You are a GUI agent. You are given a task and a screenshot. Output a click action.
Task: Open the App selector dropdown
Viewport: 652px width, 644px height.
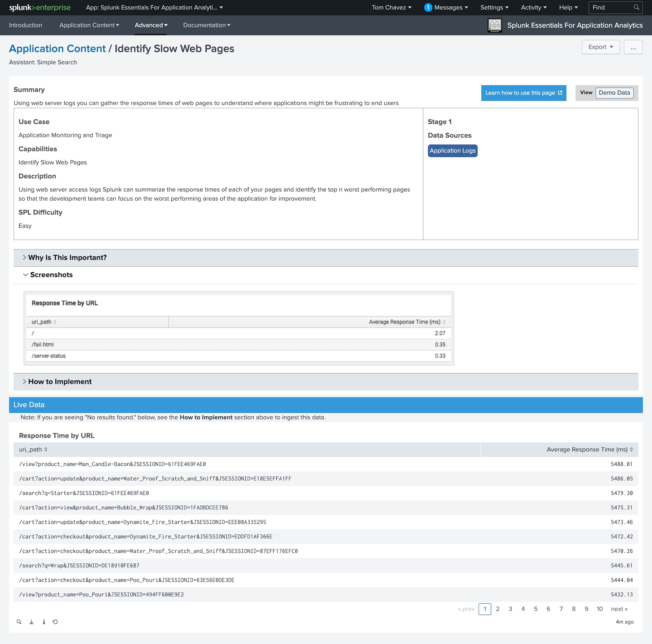(154, 7)
